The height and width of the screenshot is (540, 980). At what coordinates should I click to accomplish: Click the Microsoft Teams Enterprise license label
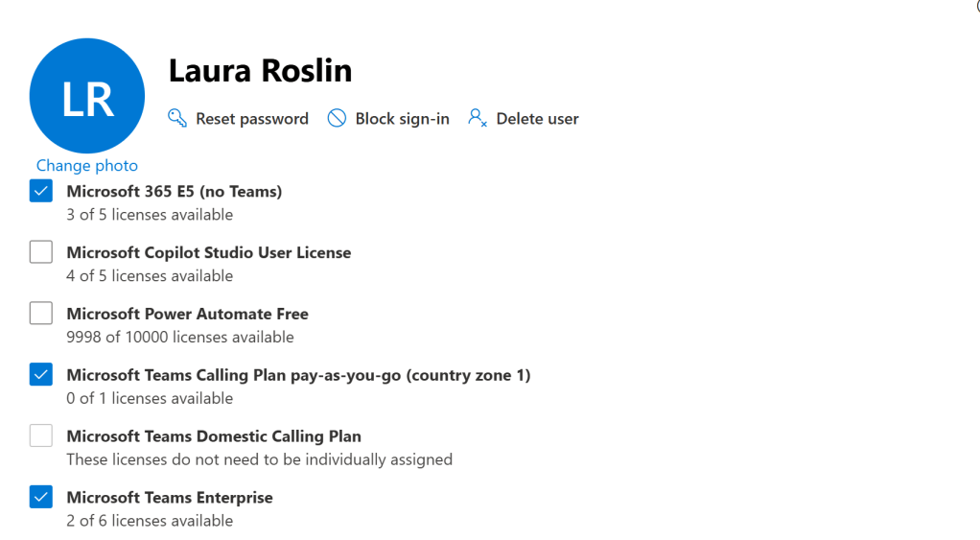[x=170, y=498]
